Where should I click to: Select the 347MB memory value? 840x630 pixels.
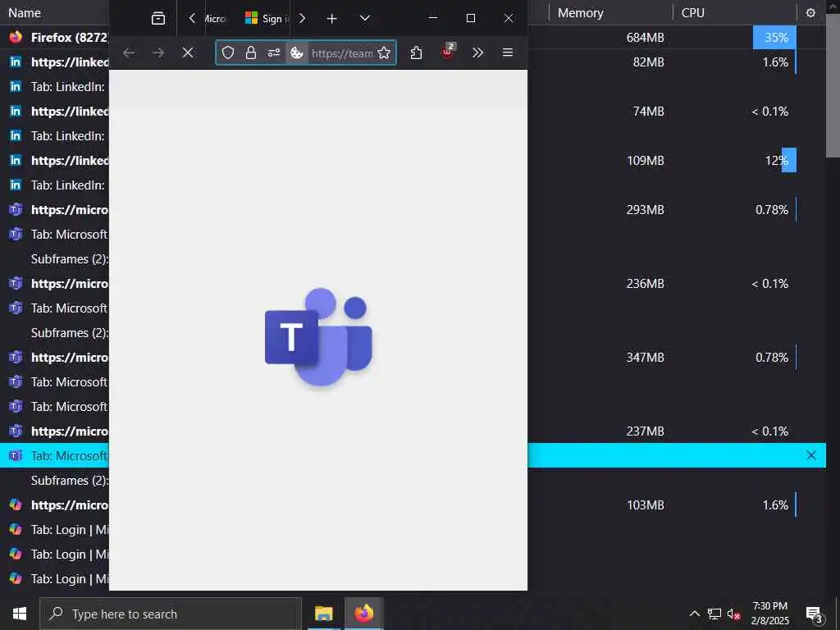(x=645, y=358)
